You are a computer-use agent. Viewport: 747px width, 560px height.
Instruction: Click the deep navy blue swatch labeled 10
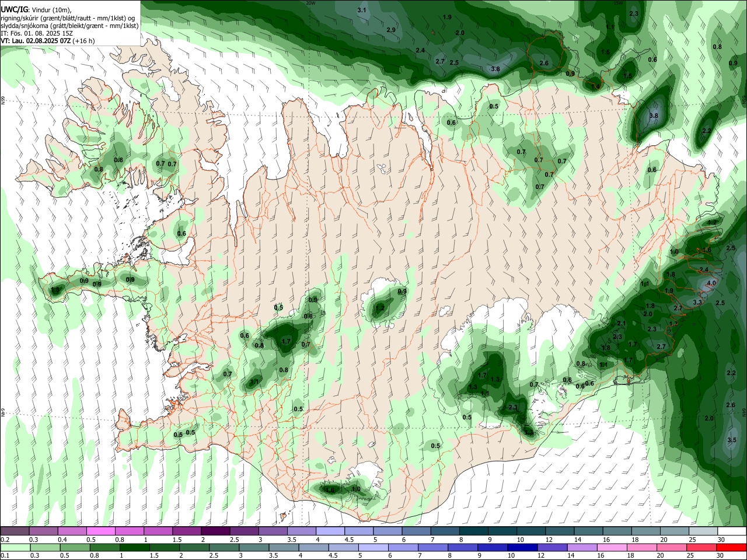pos(522,547)
